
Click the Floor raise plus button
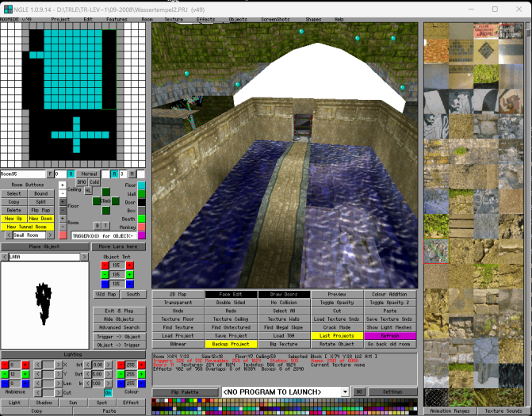[63, 202]
